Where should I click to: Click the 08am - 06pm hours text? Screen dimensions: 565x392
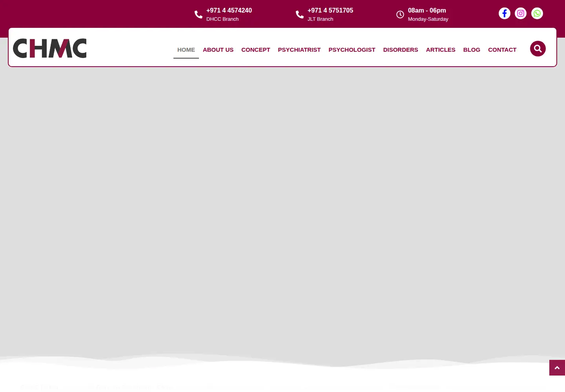tap(427, 11)
